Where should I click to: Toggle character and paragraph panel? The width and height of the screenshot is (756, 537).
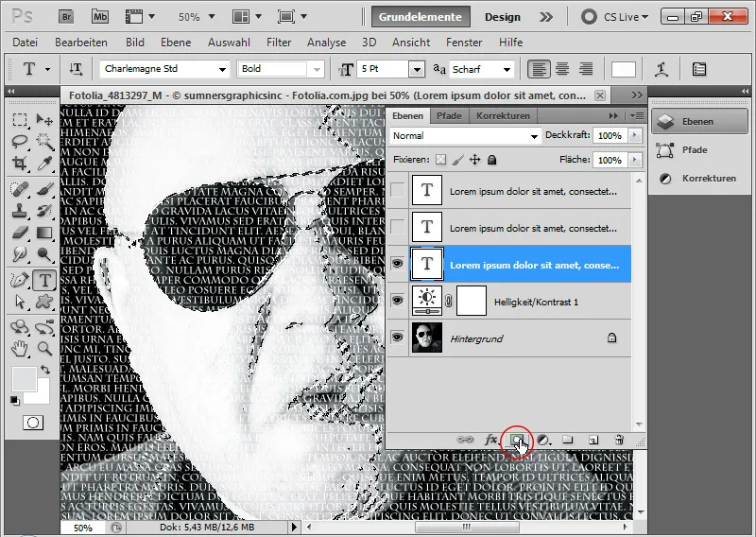tap(699, 69)
